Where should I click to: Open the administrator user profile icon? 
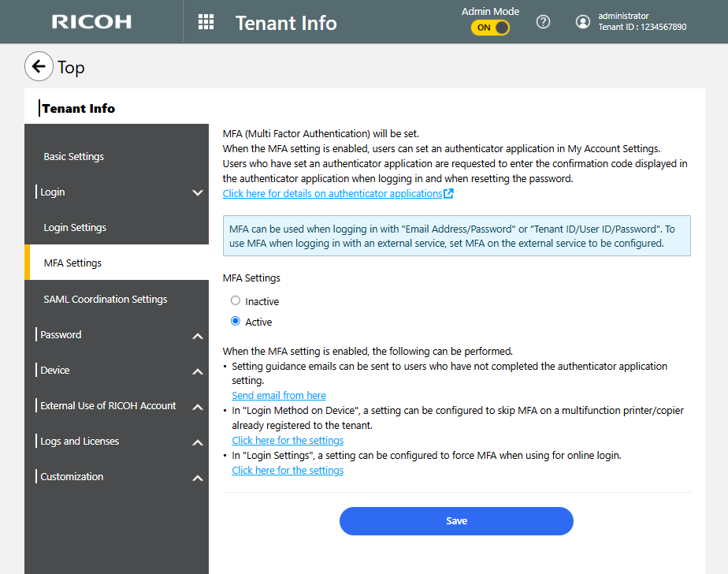[583, 22]
